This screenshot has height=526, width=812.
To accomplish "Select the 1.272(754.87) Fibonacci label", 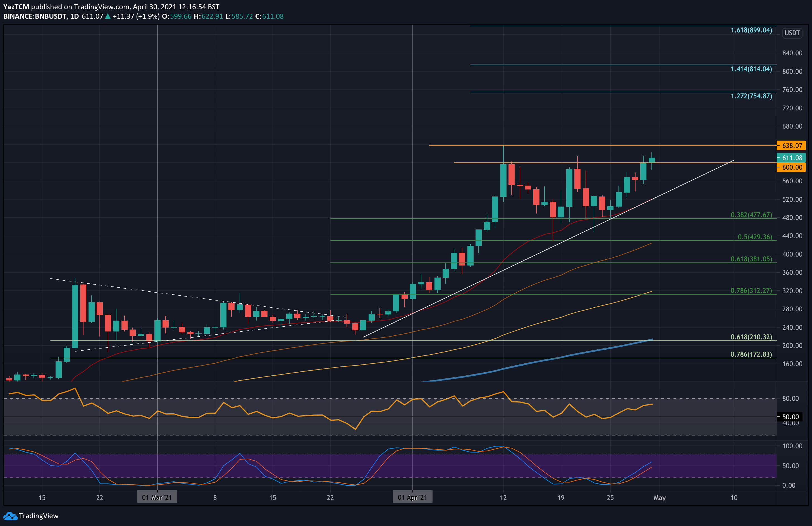I will (751, 96).
